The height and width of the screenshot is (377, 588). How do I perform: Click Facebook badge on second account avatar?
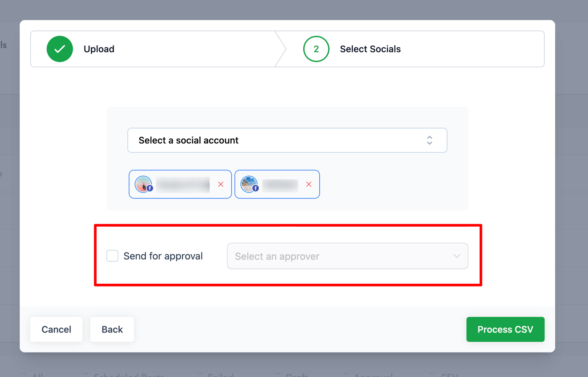[255, 188]
